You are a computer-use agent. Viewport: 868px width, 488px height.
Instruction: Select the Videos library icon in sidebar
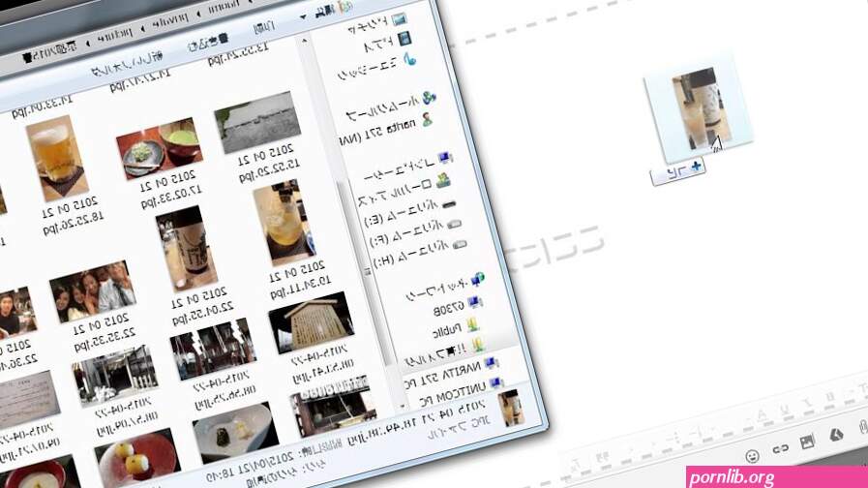tap(404, 38)
